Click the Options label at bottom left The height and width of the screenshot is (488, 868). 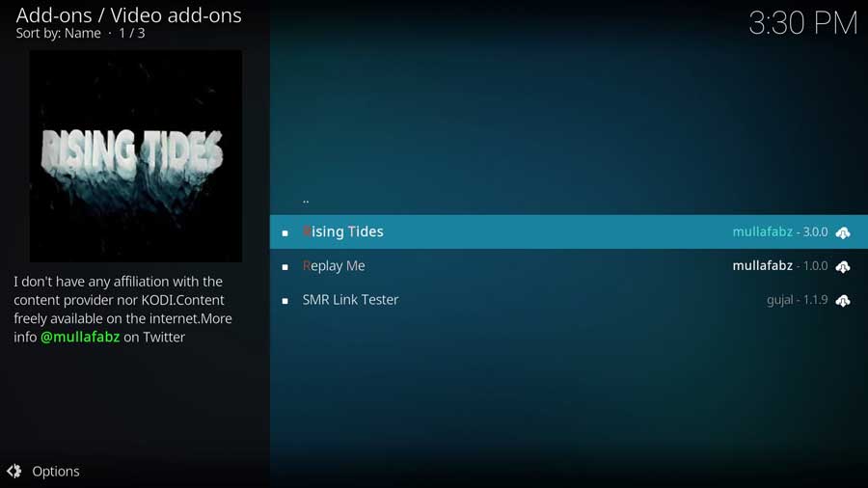tap(56, 472)
